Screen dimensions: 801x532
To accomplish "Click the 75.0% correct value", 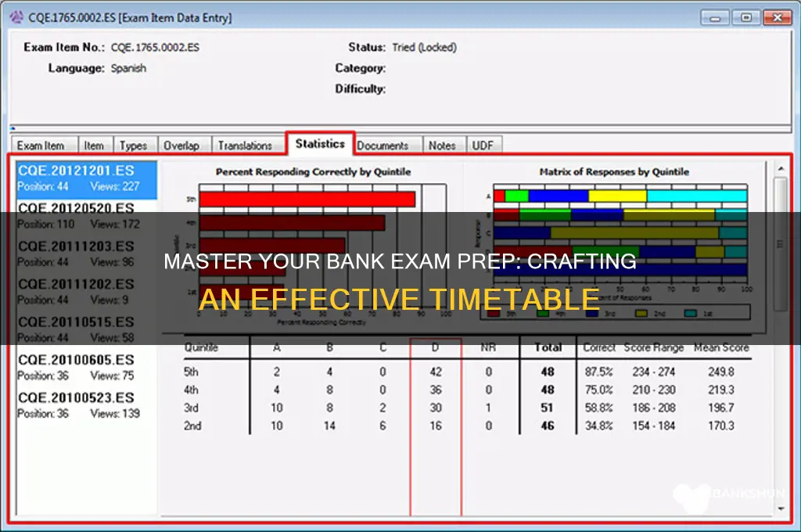I will [x=598, y=390].
